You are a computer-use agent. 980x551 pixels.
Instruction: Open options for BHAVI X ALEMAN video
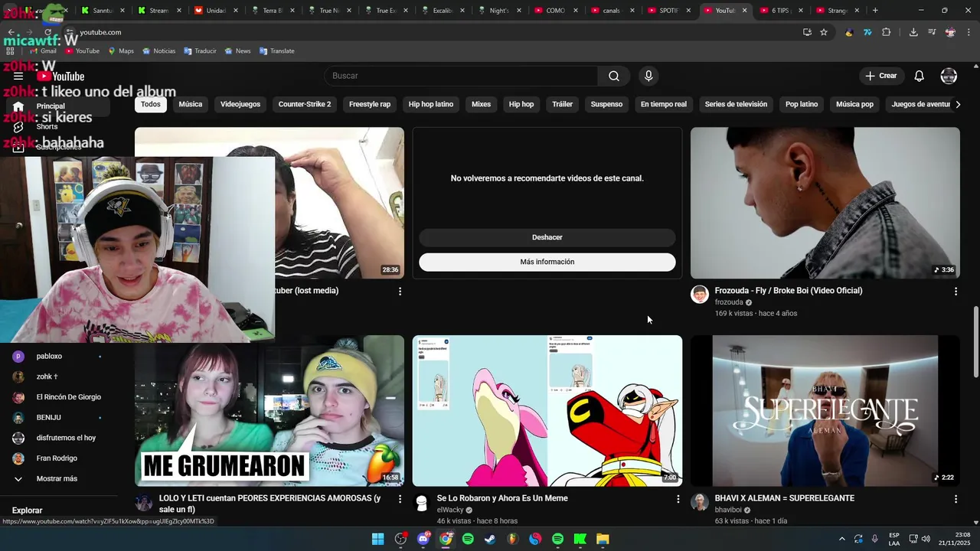click(955, 499)
